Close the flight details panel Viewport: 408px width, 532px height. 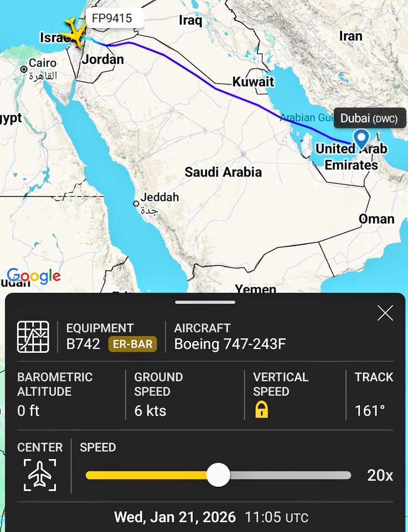(x=385, y=313)
